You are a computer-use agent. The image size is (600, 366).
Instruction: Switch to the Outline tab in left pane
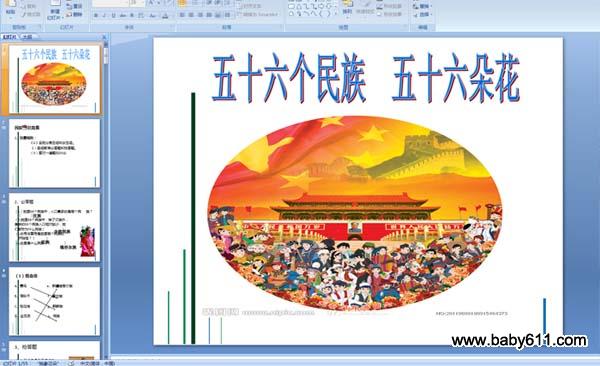pyautogui.click(x=27, y=37)
